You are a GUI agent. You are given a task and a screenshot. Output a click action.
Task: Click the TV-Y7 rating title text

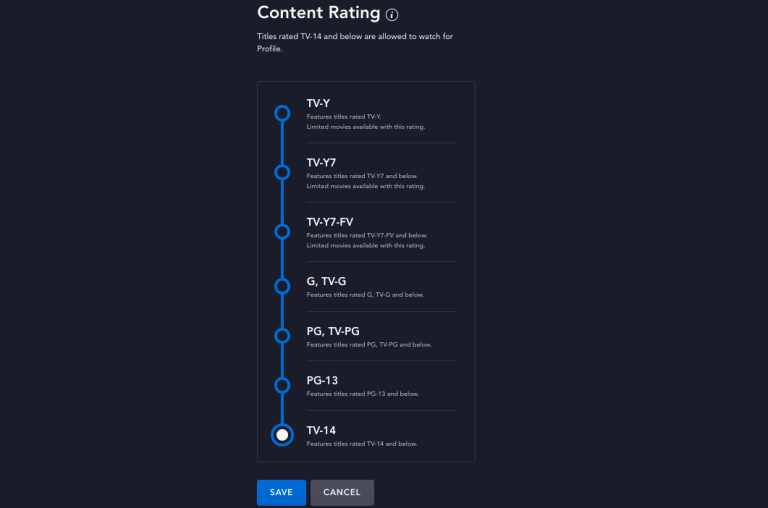(x=321, y=163)
